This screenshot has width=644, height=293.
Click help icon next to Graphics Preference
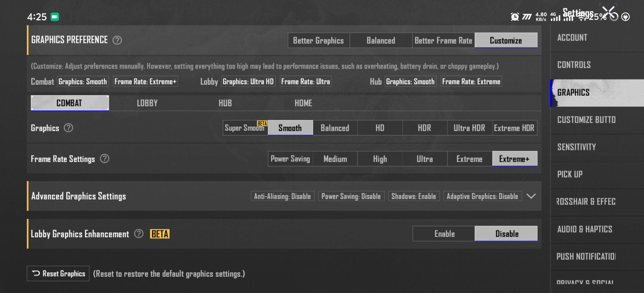point(117,40)
